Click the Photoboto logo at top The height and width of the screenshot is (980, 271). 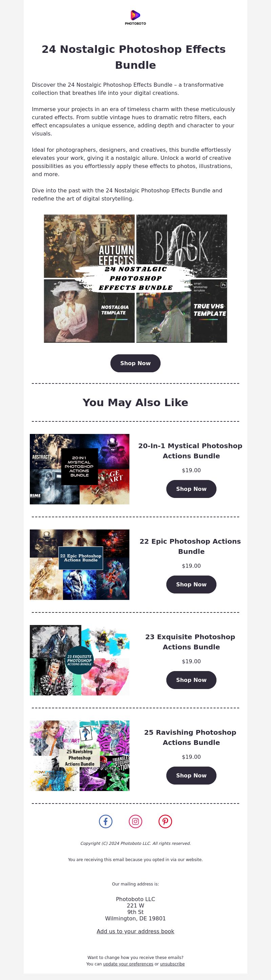coord(135,18)
